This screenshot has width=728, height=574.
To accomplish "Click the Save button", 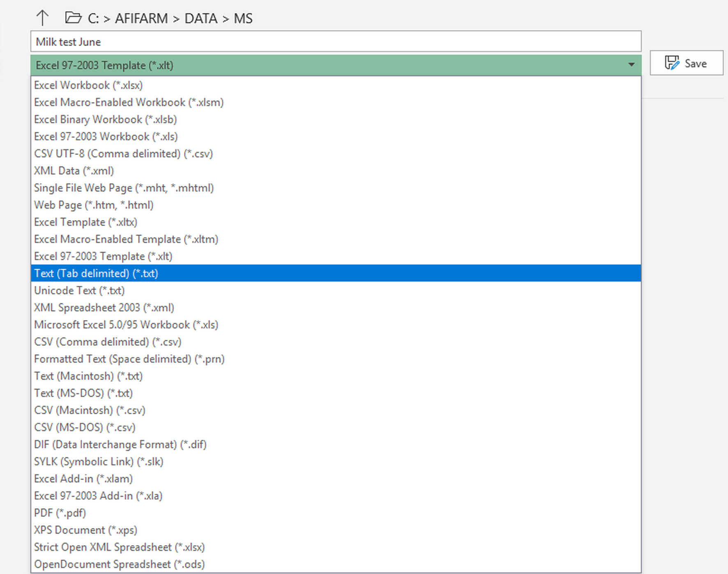I will (686, 63).
